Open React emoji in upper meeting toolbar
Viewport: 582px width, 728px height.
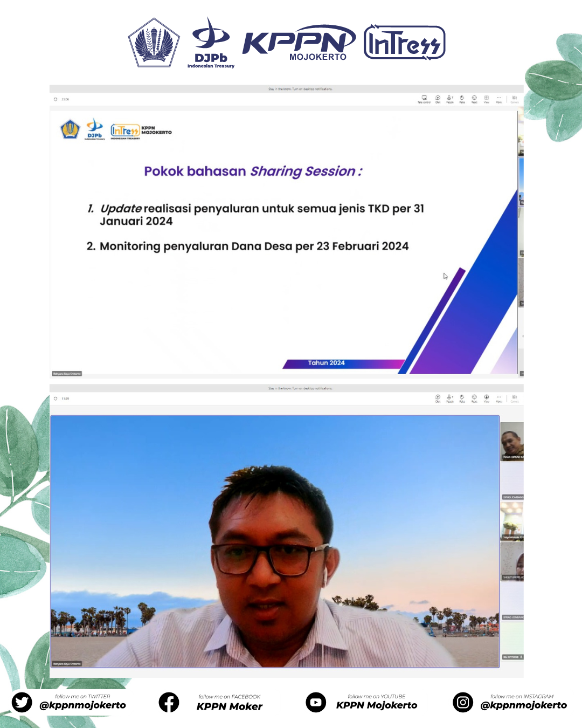[474, 99]
